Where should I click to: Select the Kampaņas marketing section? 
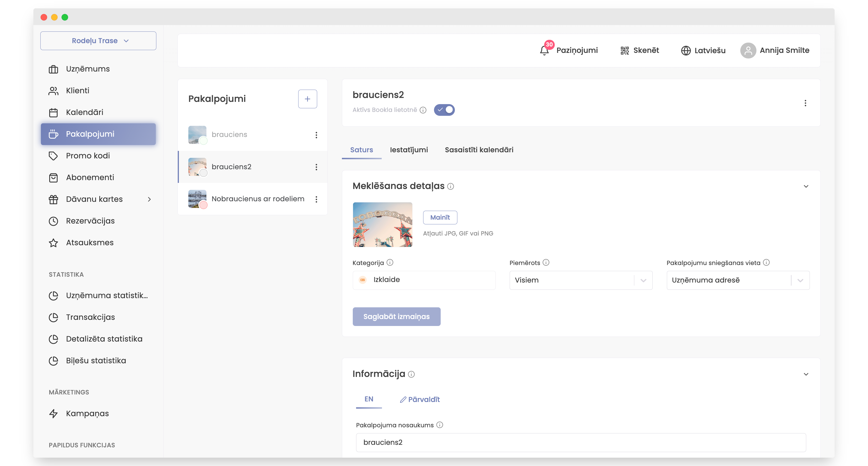tap(87, 413)
